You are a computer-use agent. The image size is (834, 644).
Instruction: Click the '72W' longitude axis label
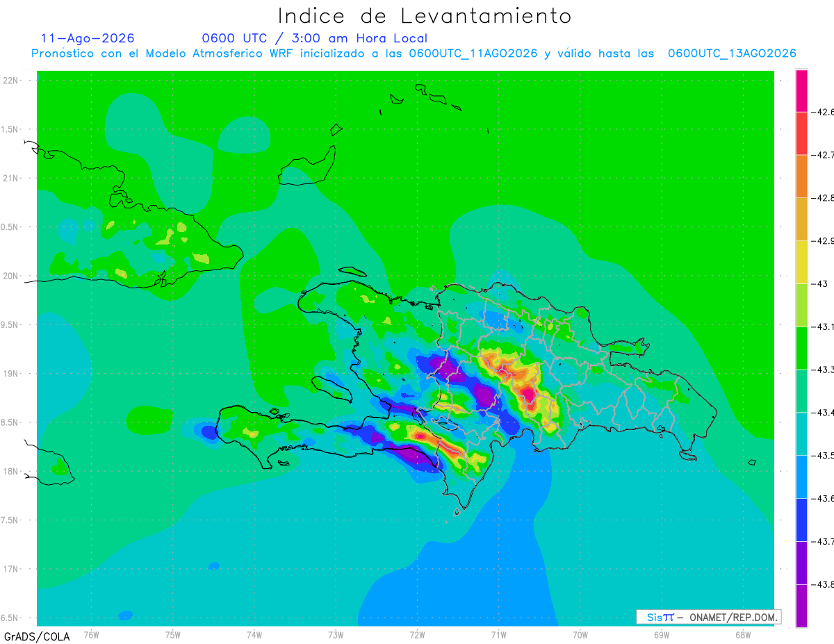pyautogui.click(x=417, y=635)
